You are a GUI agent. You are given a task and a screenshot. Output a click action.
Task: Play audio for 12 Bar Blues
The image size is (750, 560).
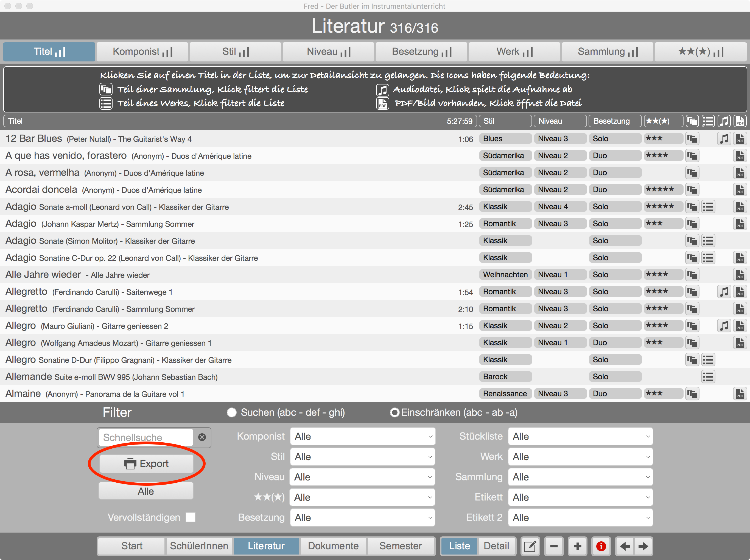point(724,138)
